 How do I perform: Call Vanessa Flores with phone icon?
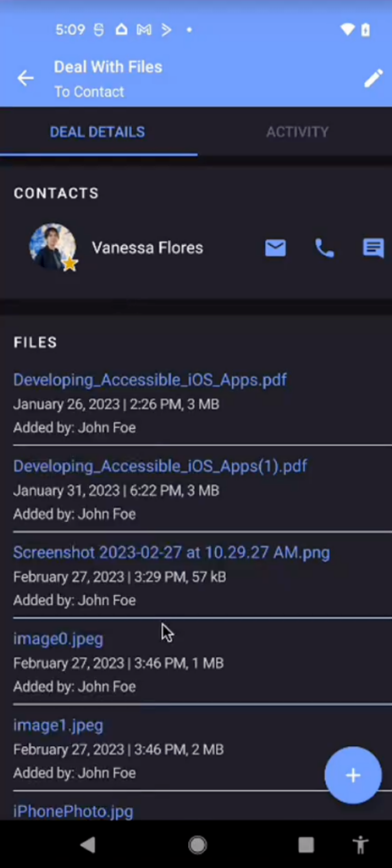point(324,248)
